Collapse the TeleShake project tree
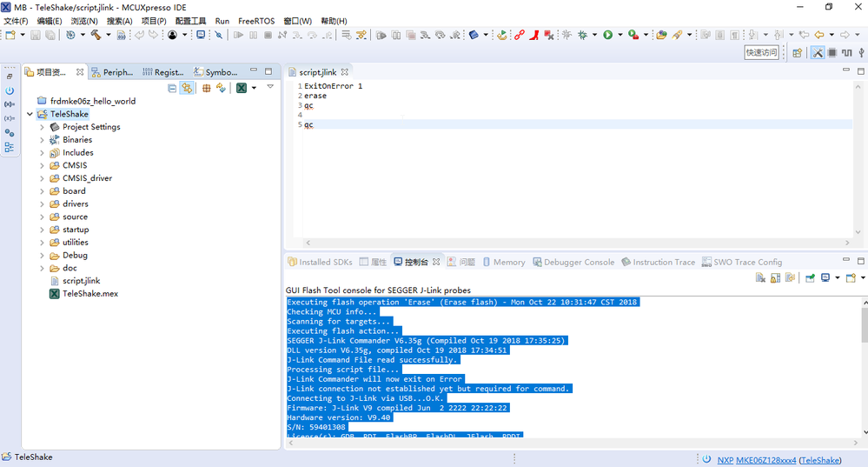This screenshot has width=868, height=467. [30, 114]
